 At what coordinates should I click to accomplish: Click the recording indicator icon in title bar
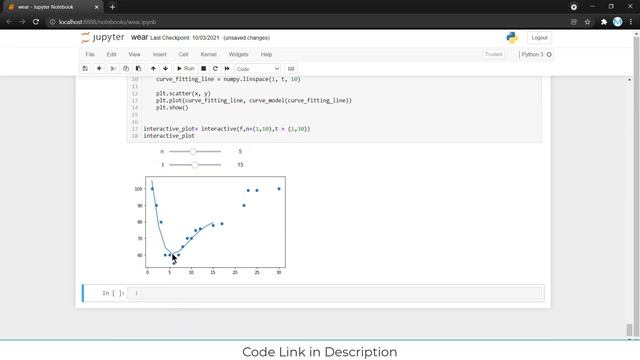click(573, 7)
